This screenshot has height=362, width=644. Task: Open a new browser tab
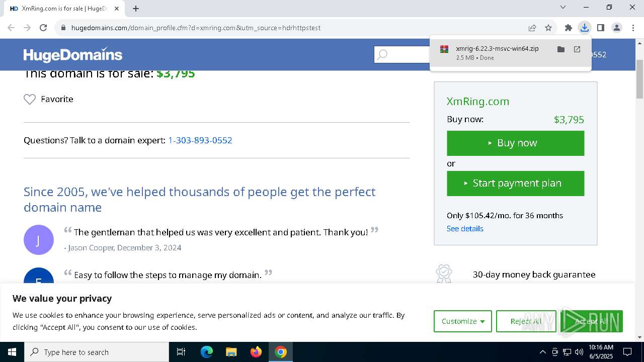pos(136,9)
